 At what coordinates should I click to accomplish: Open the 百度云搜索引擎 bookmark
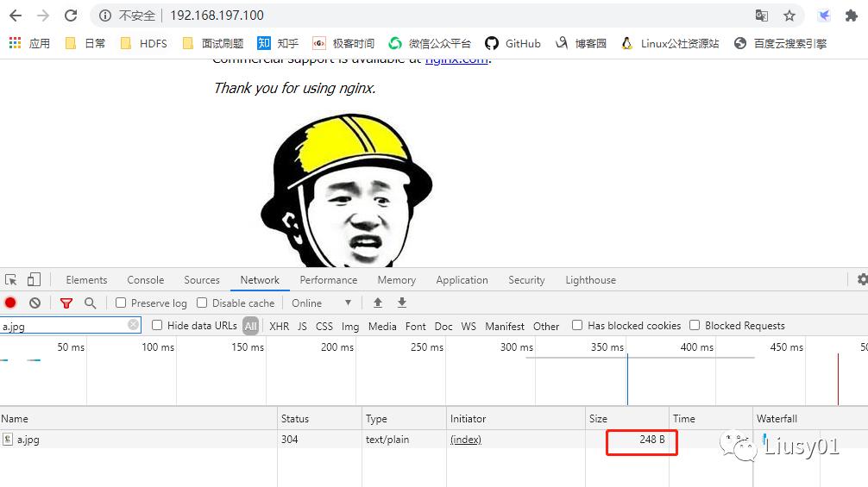(x=780, y=43)
